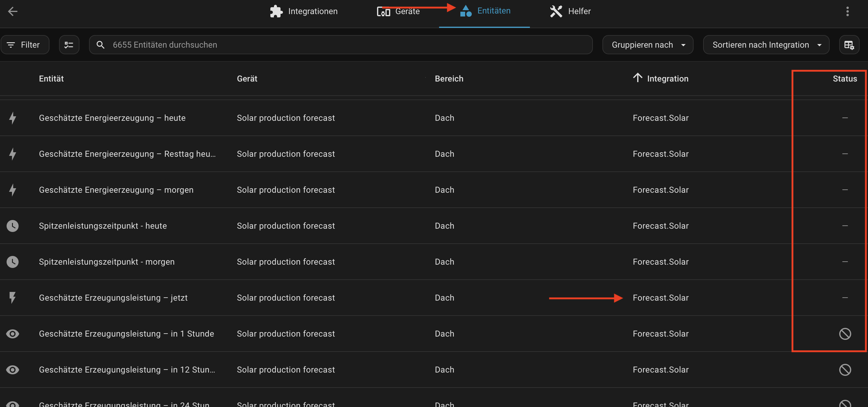The width and height of the screenshot is (868, 407).
Task: Open table column settings icon
Action: tap(849, 45)
